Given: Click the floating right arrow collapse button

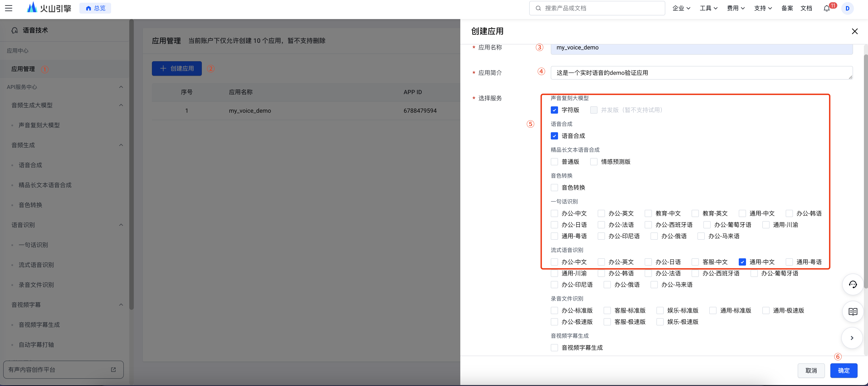Looking at the screenshot, I should [852, 338].
